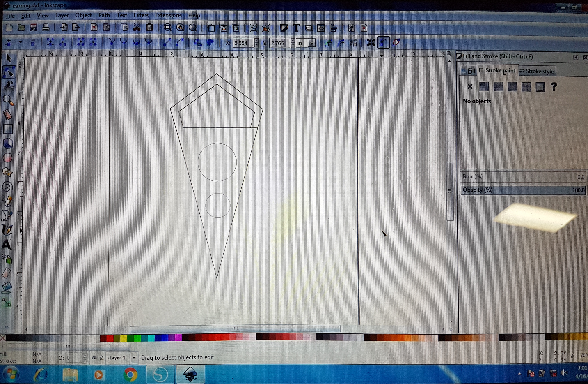This screenshot has width=588, height=384.
Task: Zoom to fit selection icon
Action: (x=167, y=28)
